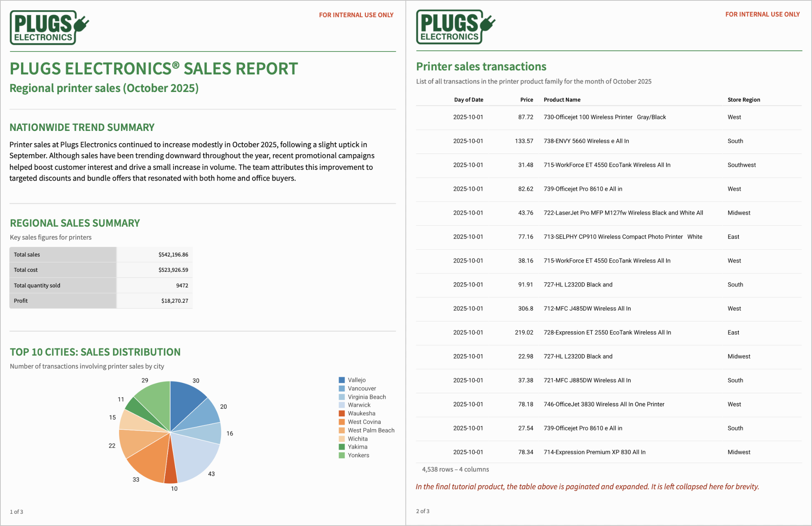Click the Day of Date column header
This screenshot has height=526, width=812.
point(468,100)
